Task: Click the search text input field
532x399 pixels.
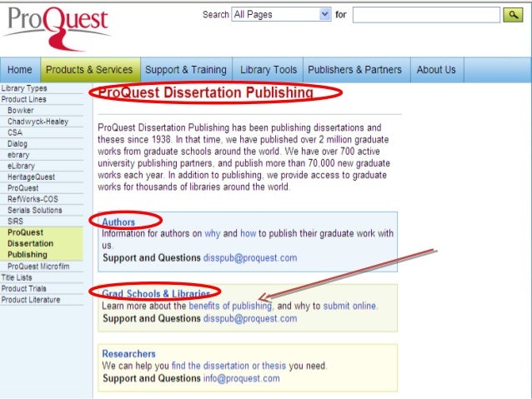Action: pyautogui.click(x=426, y=15)
